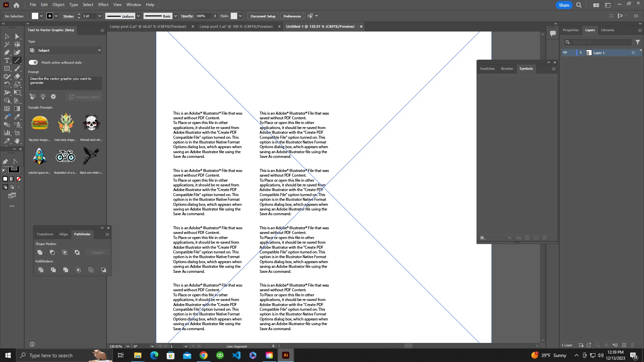
Task: Choose the Magic Wand tool
Action: tap(7, 44)
